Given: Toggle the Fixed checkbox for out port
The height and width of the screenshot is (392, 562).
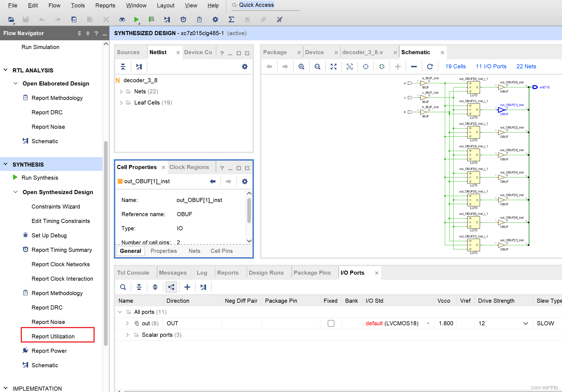Looking at the screenshot, I should tap(331, 323).
